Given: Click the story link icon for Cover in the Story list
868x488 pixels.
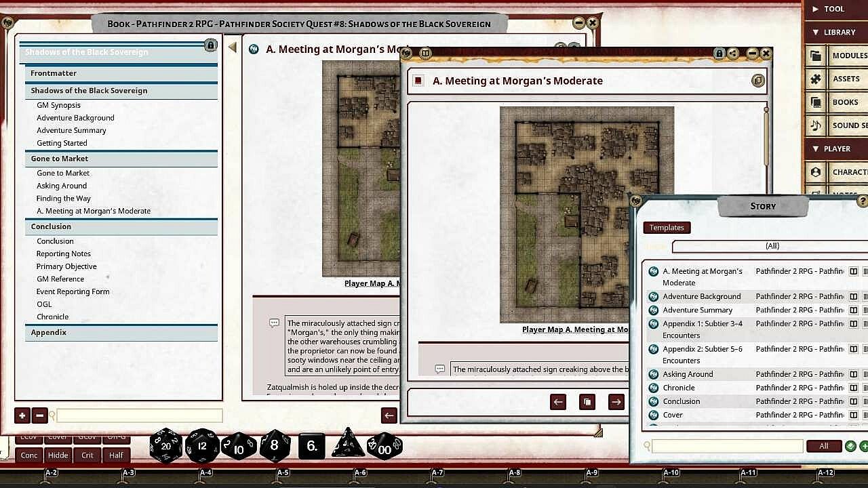Looking at the screenshot, I should pyautogui.click(x=654, y=415).
